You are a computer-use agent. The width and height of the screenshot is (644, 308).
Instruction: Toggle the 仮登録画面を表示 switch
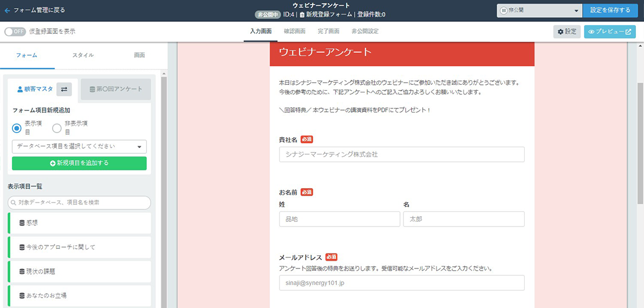(x=15, y=32)
